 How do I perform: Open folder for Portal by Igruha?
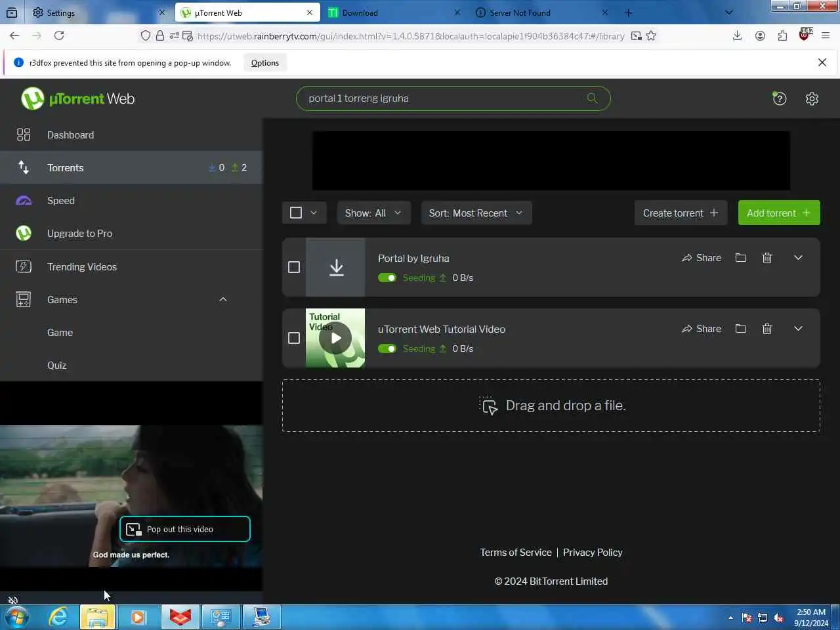741,257
